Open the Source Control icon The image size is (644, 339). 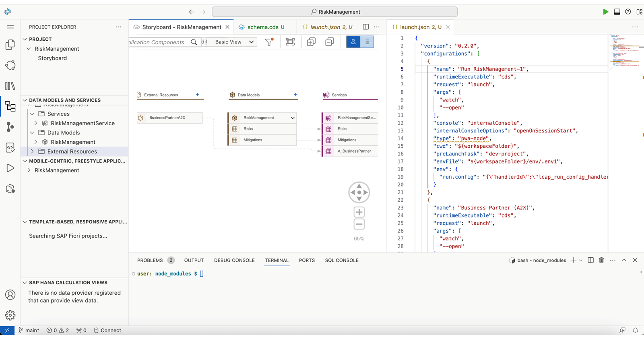10,127
